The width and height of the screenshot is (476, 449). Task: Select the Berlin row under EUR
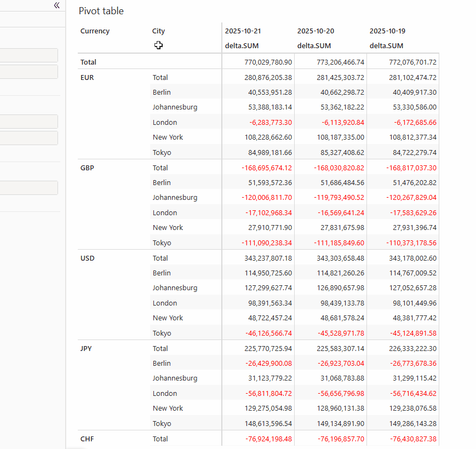(x=162, y=92)
